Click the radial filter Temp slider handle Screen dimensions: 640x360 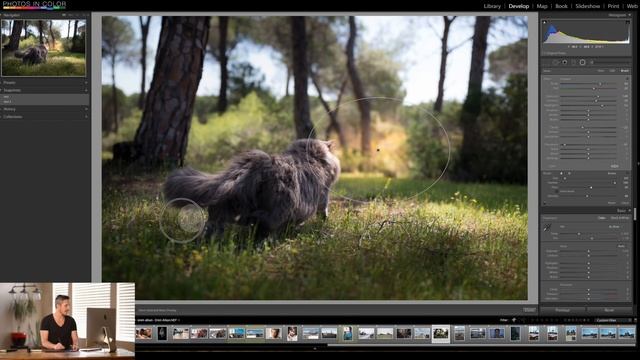(600, 83)
